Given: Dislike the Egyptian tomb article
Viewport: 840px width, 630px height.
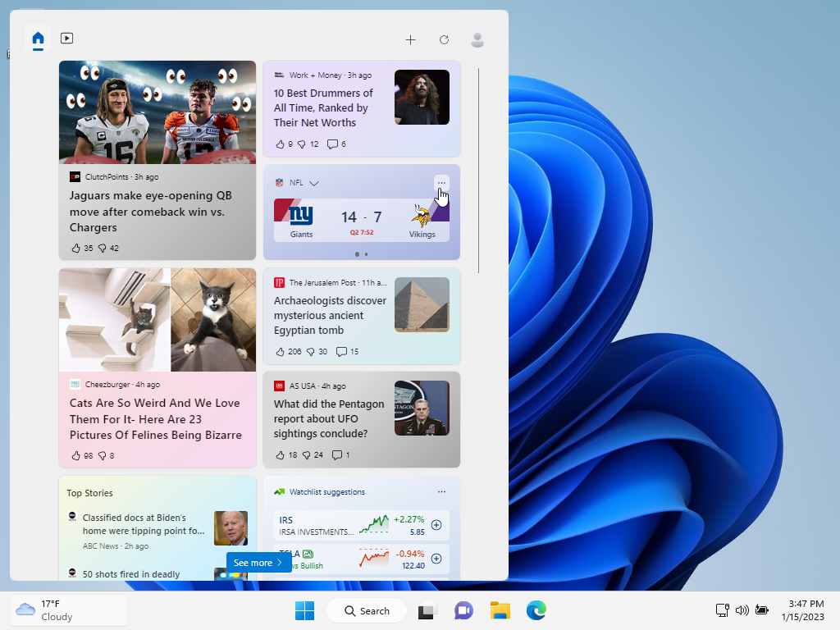Looking at the screenshot, I should coord(310,351).
